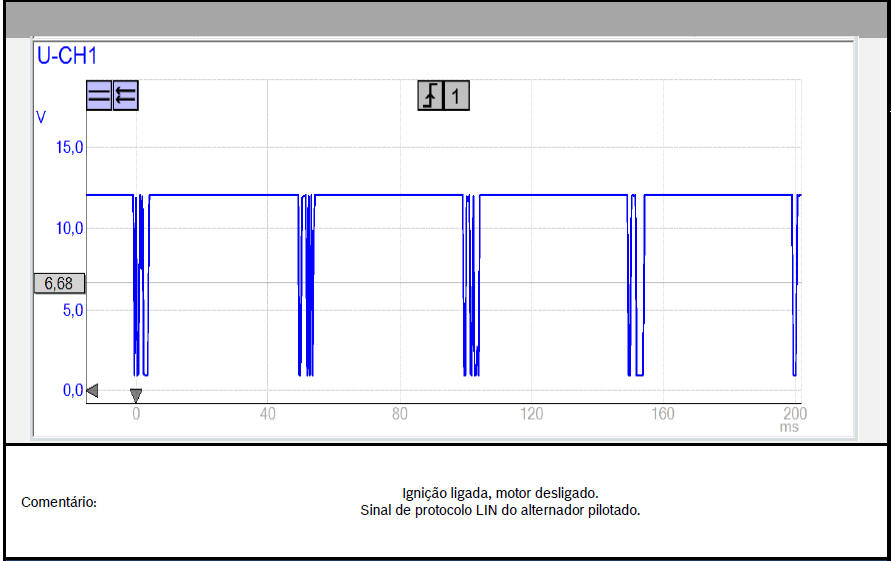
Task: Click the ms unit label on time axis
Action: click(x=790, y=427)
